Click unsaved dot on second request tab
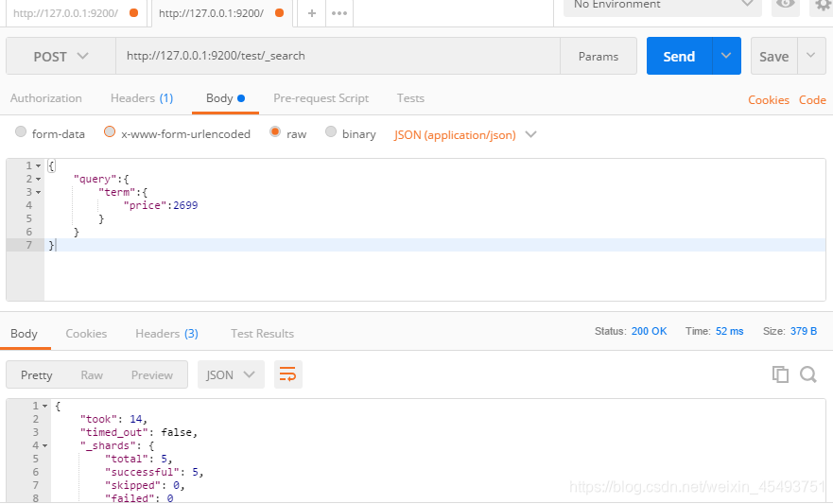 (x=280, y=12)
